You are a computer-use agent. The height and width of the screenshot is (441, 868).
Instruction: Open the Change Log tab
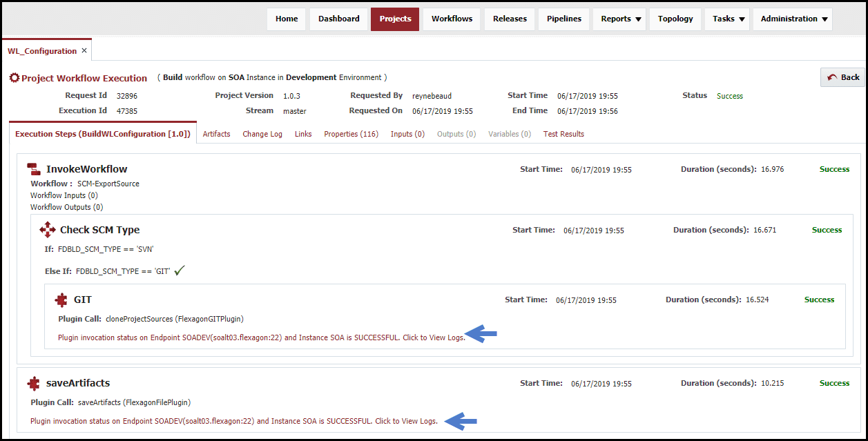pos(262,134)
